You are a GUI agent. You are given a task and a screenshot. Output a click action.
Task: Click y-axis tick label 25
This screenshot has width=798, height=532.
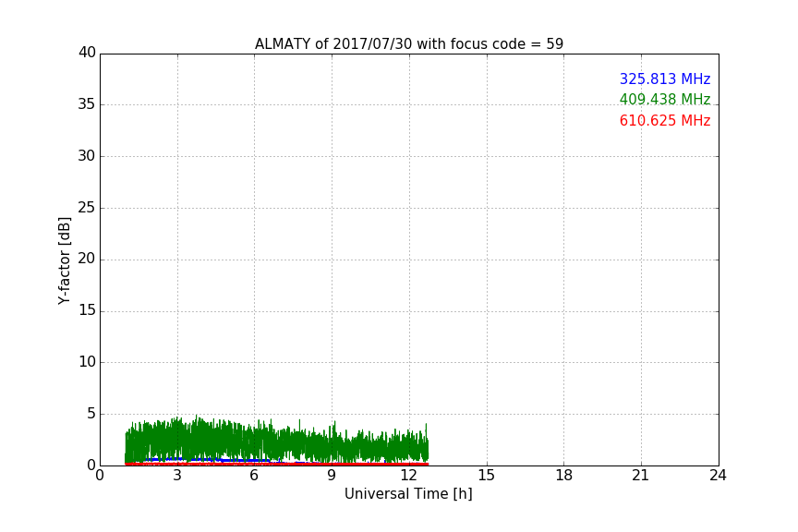click(x=87, y=207)
